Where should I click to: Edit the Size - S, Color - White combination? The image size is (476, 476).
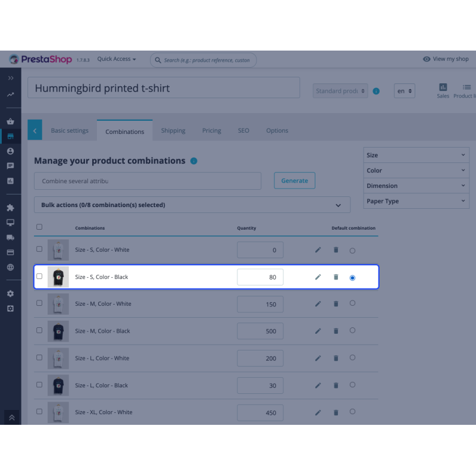coord(318,250)
